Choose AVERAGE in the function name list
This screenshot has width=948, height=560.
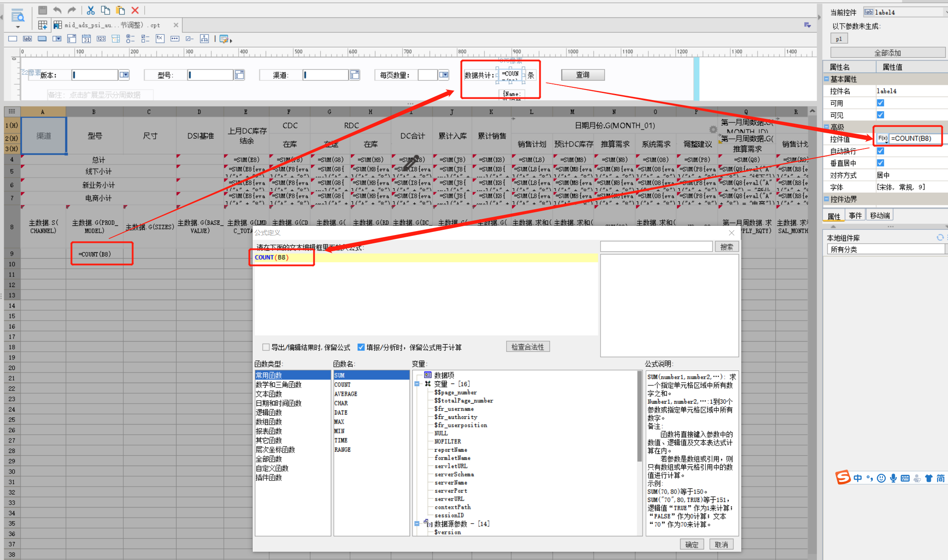coord(346,394)
